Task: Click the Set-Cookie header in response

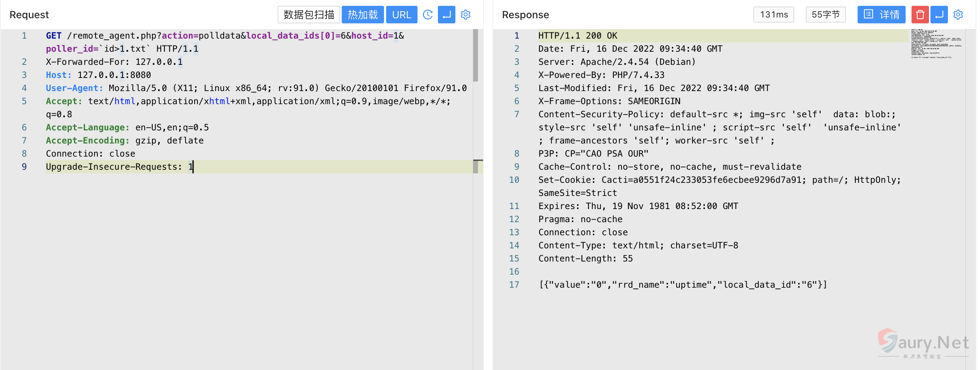Action: 719,180
